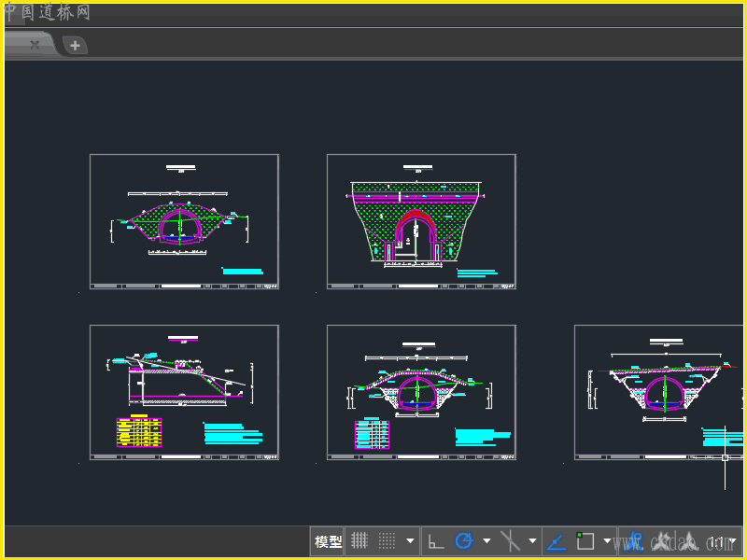This screenshot has height=560, width=747.
Task: Expand polar tracking angle dropdown arrow
Action: point(486,541)
